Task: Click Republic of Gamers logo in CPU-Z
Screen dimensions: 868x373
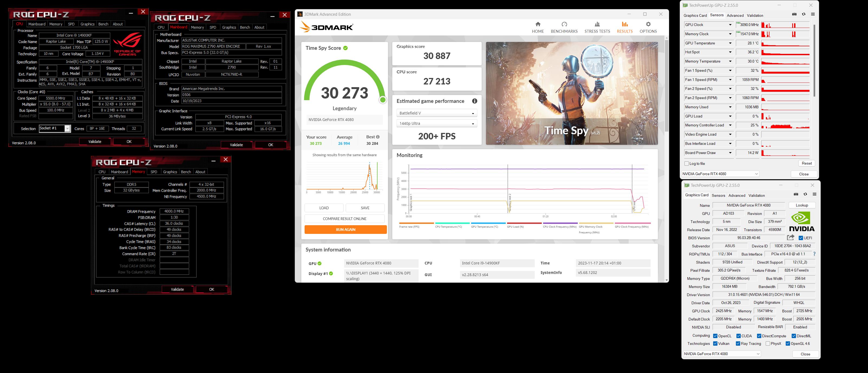Action: 127,44
